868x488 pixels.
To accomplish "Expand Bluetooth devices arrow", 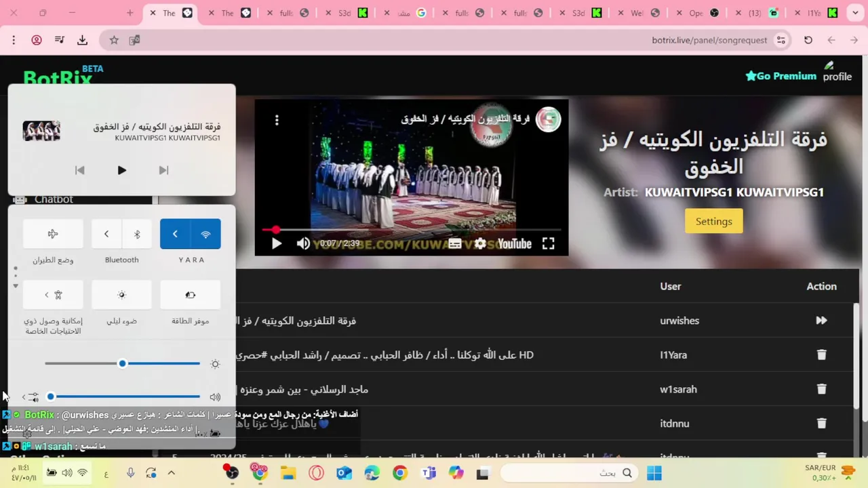I will pos(106,234).
